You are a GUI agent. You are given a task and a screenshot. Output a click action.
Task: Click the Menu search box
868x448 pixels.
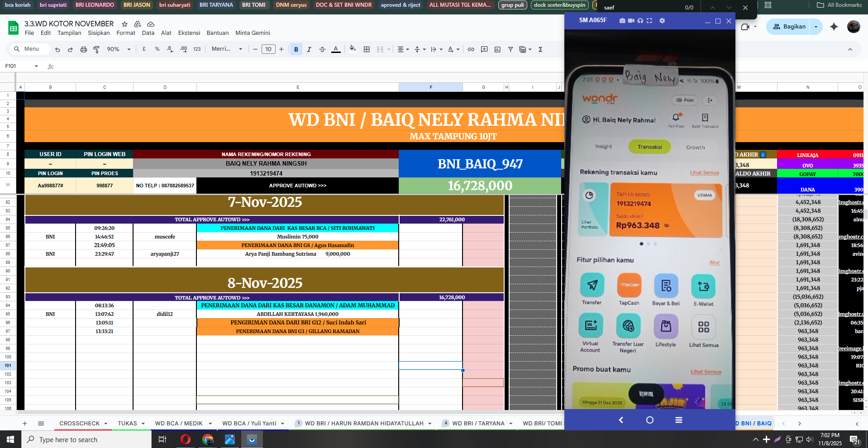pyautogui.click(x=29, y=49)
